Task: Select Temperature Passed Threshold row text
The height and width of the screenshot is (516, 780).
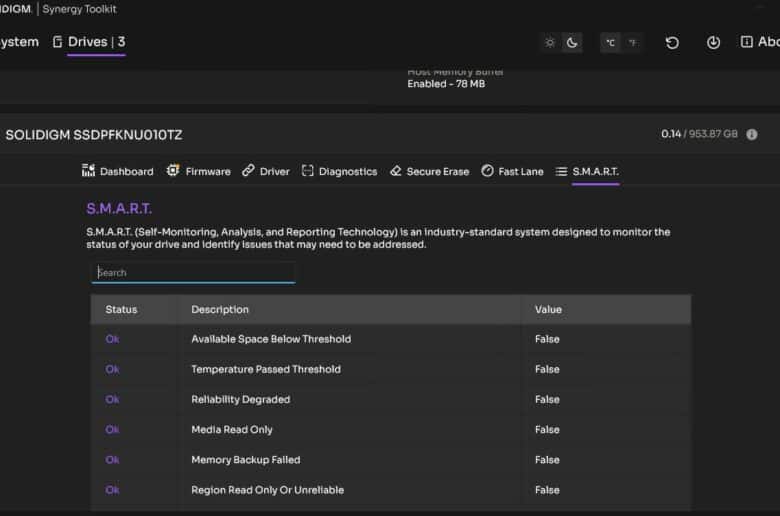Action: point(266,369)
